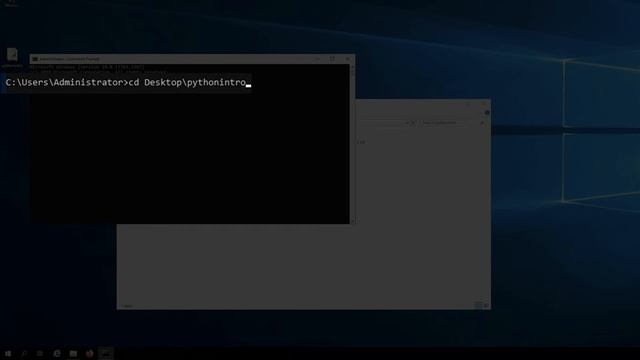The height and width of the screenshot is (360, 640).
Task: Open Task View on the taskbar
Action: [40, 353]
